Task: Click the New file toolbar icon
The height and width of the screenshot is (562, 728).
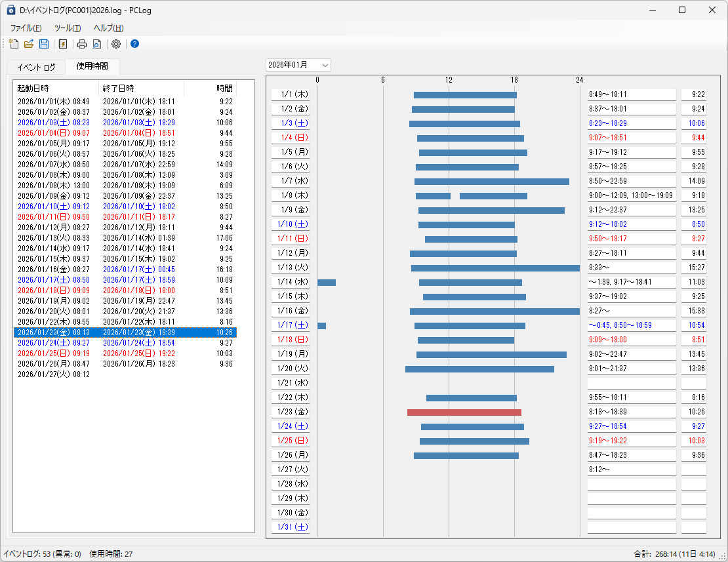Action: click(13, 44)
